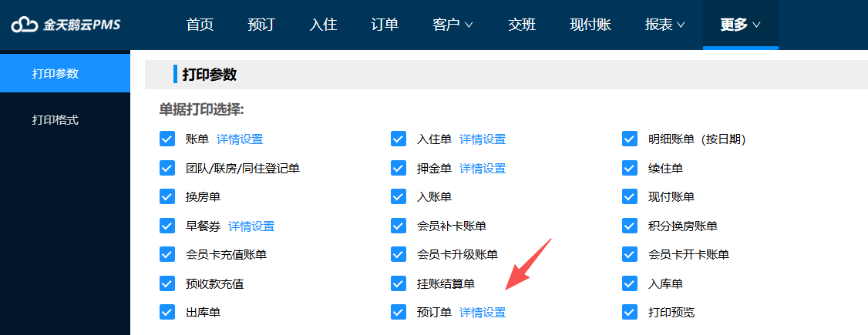Image resolution: width=868 pixels, height=335 pixels.
Task: Switch to the 订单 page
Action: pos(385,25)
